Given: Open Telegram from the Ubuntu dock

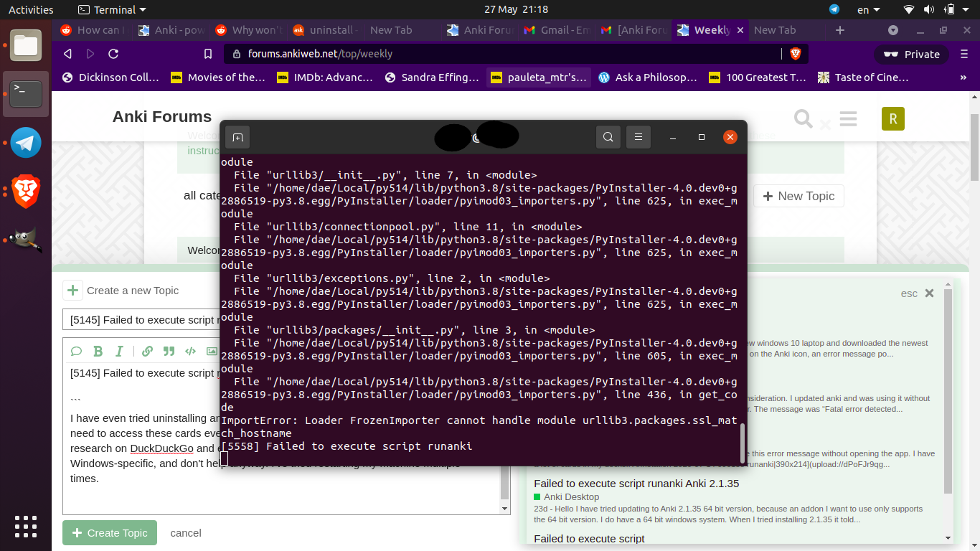Looking at the screenshot, I should (26, 143).
